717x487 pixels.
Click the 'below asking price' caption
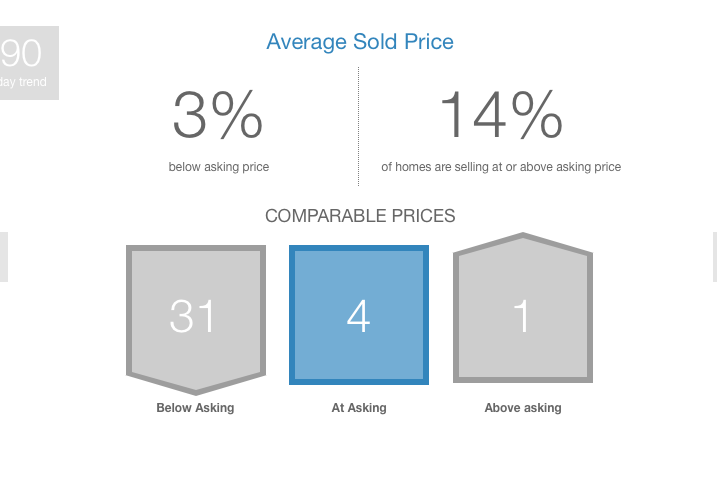click(219, 167)
